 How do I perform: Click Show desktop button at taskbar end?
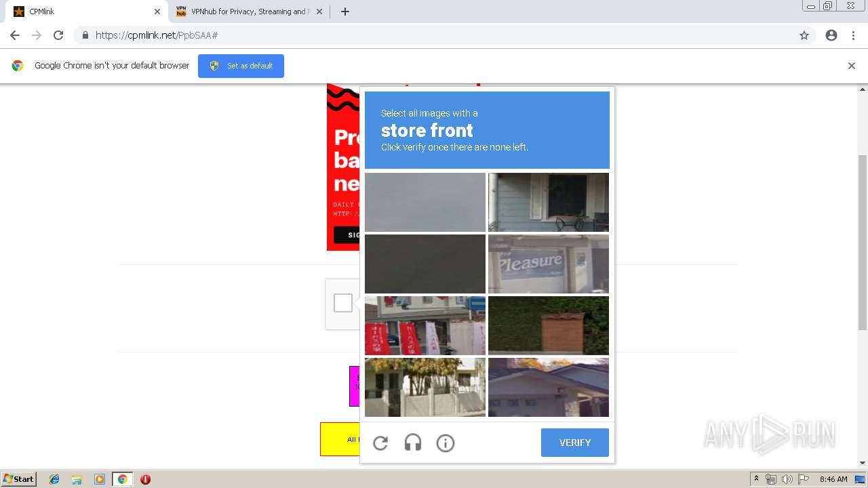pos(860,479)
